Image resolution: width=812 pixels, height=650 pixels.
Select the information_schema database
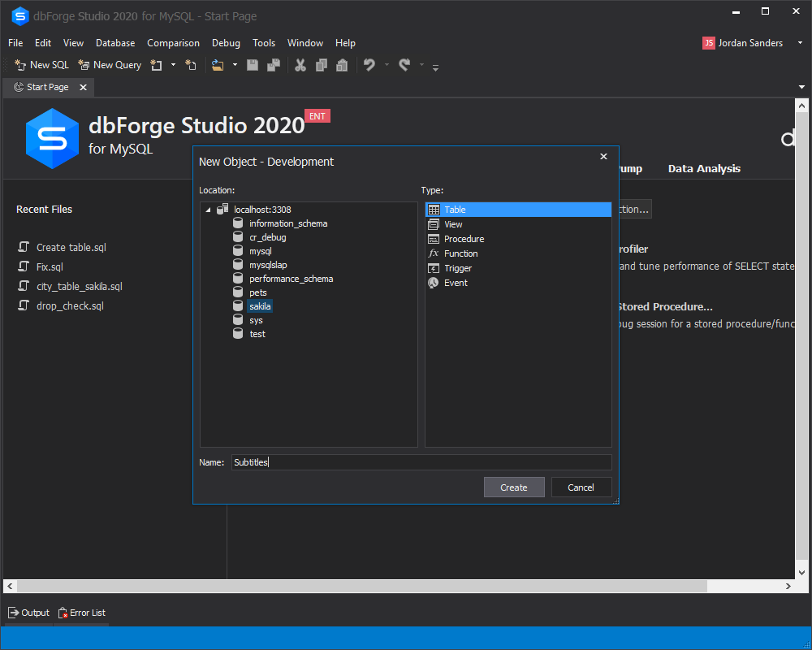point(288,223)
